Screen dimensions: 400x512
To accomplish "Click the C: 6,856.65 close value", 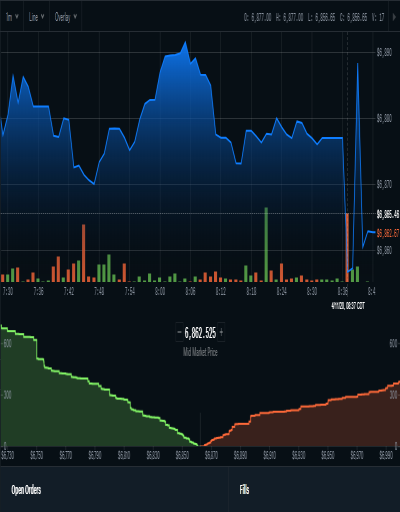I will pyautogui.click(x=353, y=17).
